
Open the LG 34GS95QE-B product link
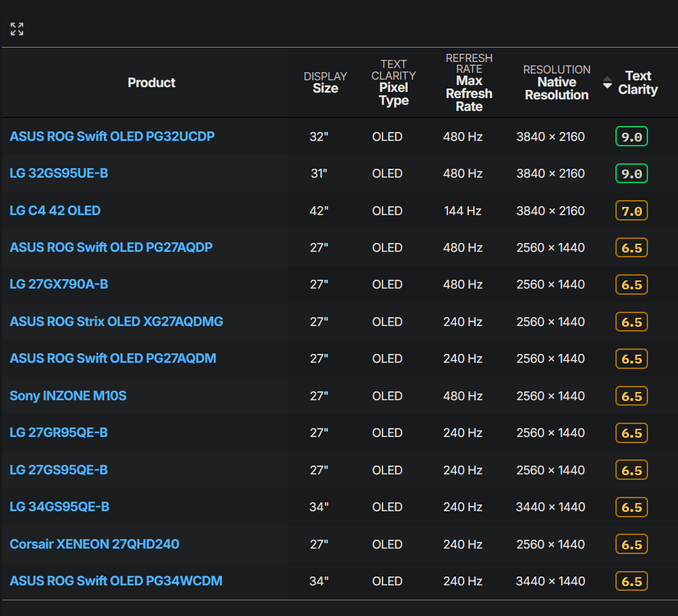click(59, 506)
